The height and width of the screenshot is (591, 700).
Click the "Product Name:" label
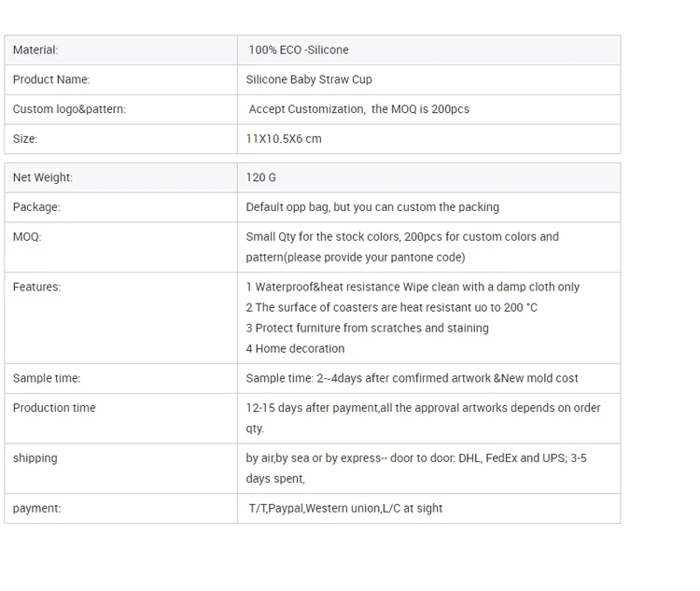click(51, 80)
